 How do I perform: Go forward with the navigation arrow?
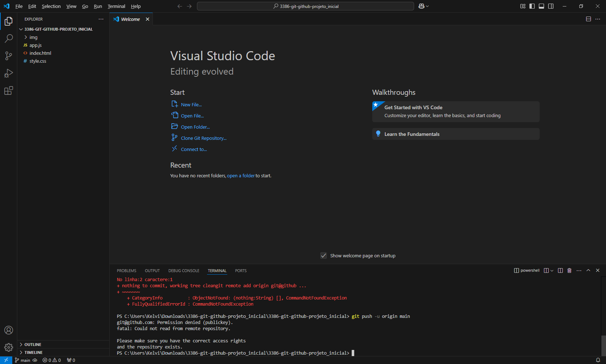189,6
